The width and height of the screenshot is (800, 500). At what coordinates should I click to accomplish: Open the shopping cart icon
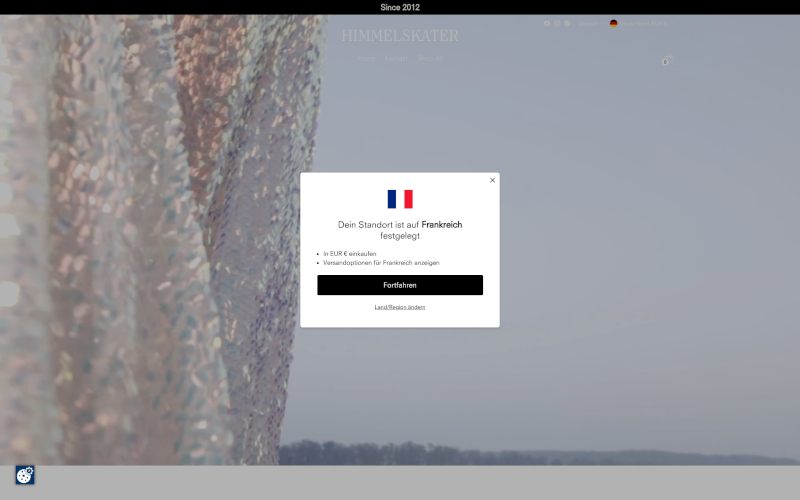666,60
